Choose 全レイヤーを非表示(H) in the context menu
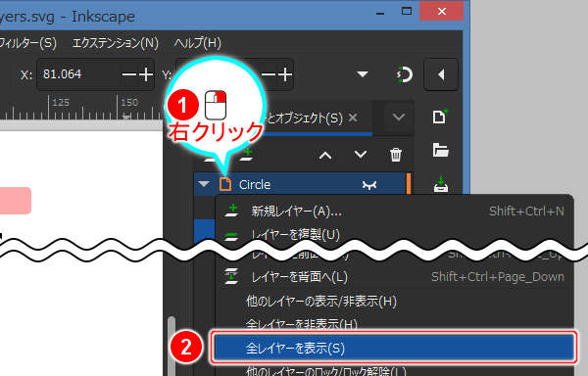Screen dimensions: 588x376 (x=395, y=323)
